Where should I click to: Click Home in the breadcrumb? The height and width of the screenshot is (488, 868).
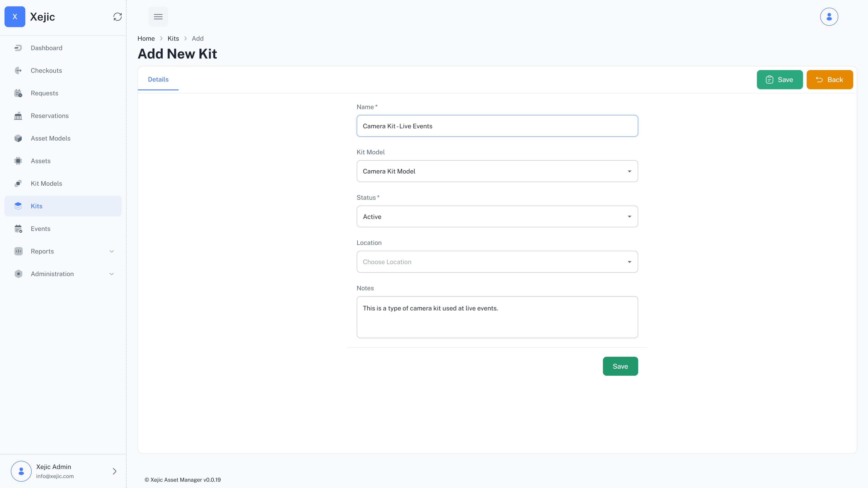[x=146, y=38]
